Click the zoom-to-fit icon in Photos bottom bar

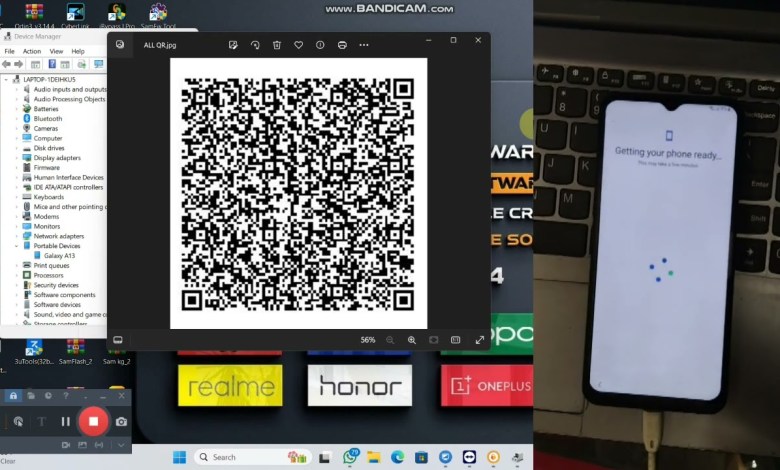pyautogui.click(x=433, y=340)
